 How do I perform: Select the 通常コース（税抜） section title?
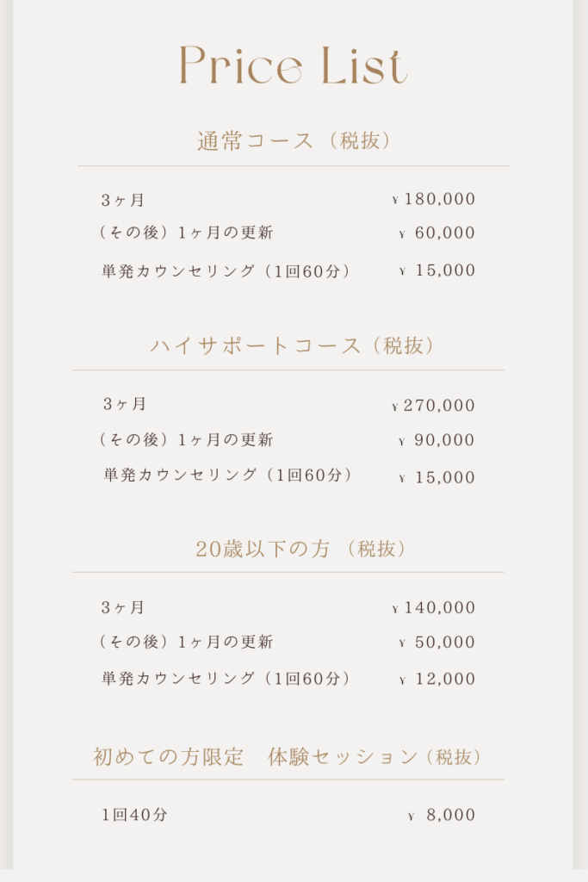click(x=294, y=140)
